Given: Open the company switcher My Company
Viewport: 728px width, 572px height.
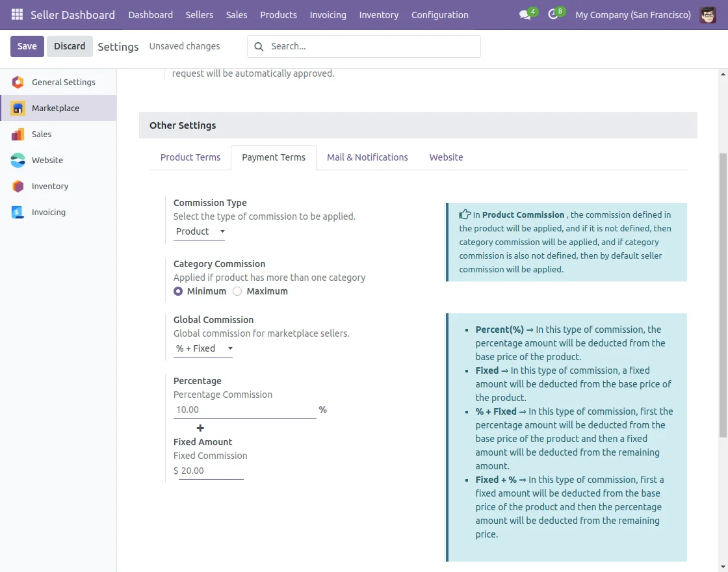Looking at the screenshot, I should point(632,14).
